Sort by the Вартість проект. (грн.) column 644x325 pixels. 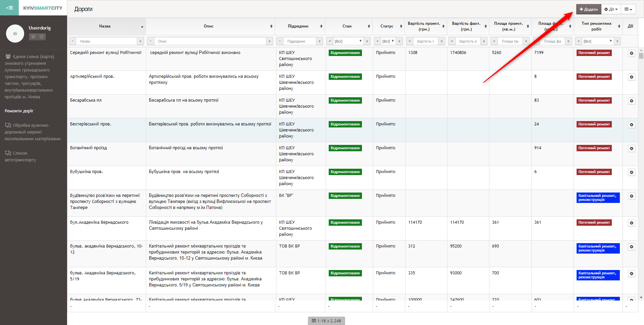426,26
